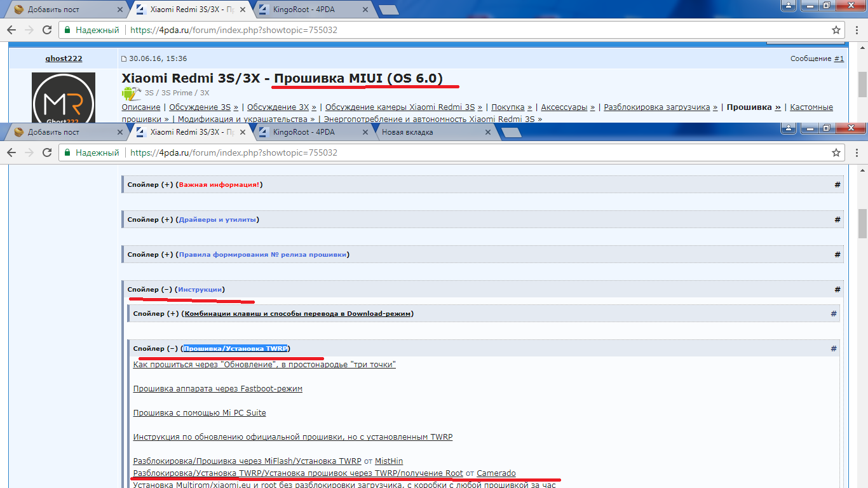This screenshot has width=868, height=488.
Task: Open Прошивка аппарата через Fastboot-режим link
Action: click(218, 389)
